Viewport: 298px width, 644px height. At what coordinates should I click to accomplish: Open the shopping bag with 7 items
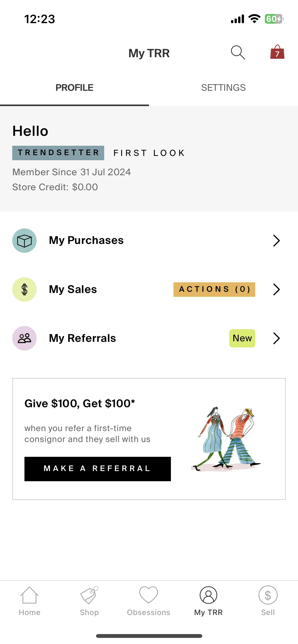pyautogui.click(x=277, y=52)
